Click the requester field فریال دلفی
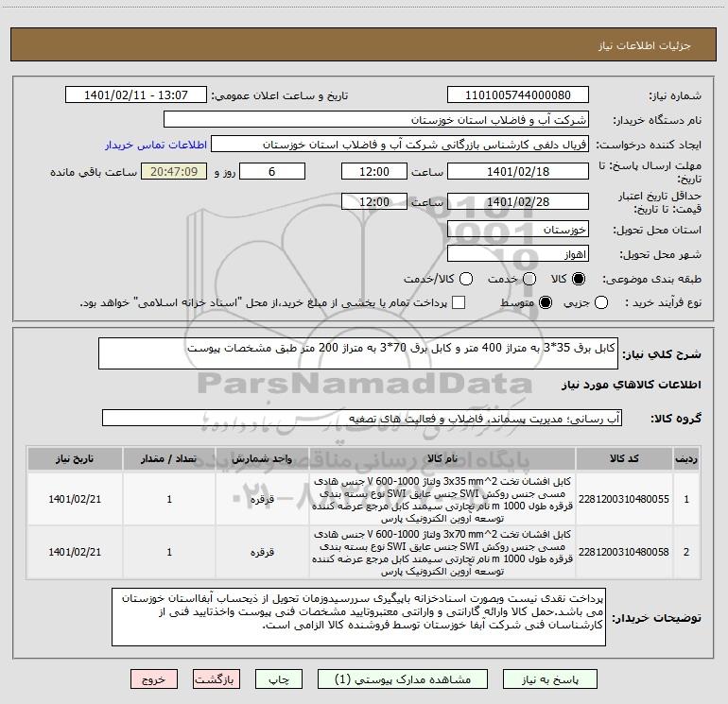Screen dimensions: 728x704 coord(400,145)
